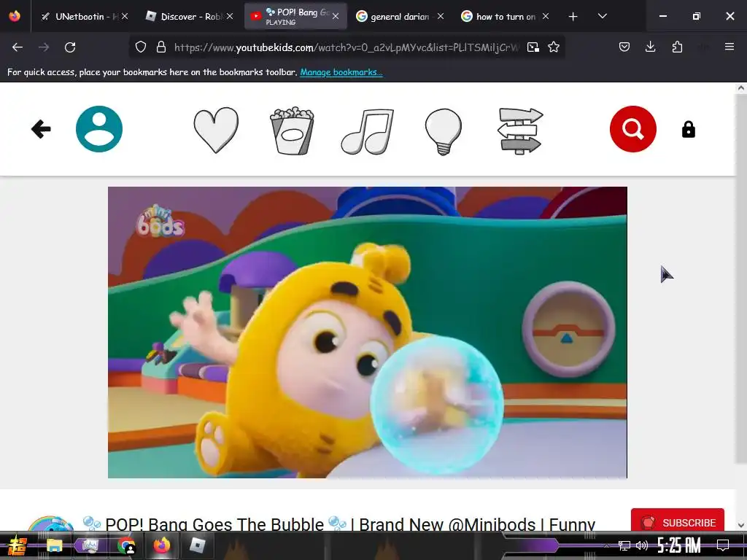747x560 pixels.
Task: Click the Firefox forward arrow
Action: 44,47
